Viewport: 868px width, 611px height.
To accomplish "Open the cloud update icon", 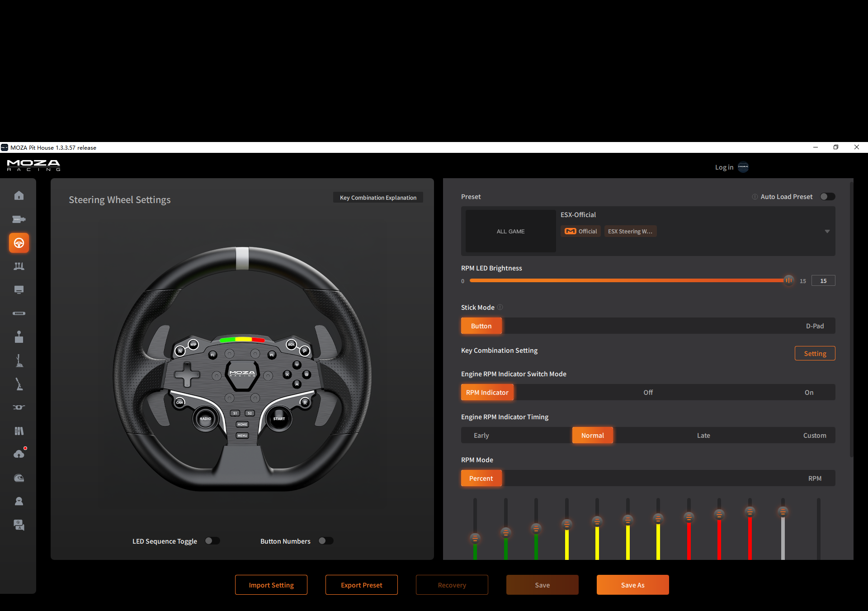I will click(x=19, y=454).
